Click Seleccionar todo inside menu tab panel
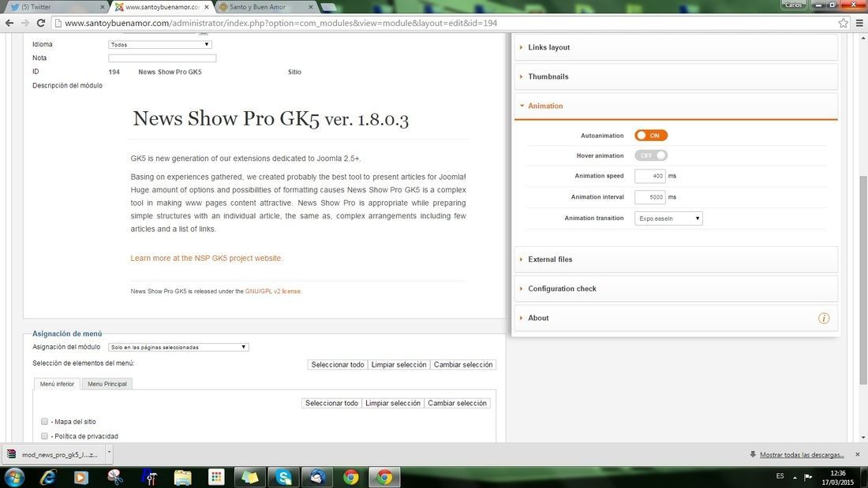The height and width of the screenshot is (488, 868). pyautogui.click(x=331, y=404)
